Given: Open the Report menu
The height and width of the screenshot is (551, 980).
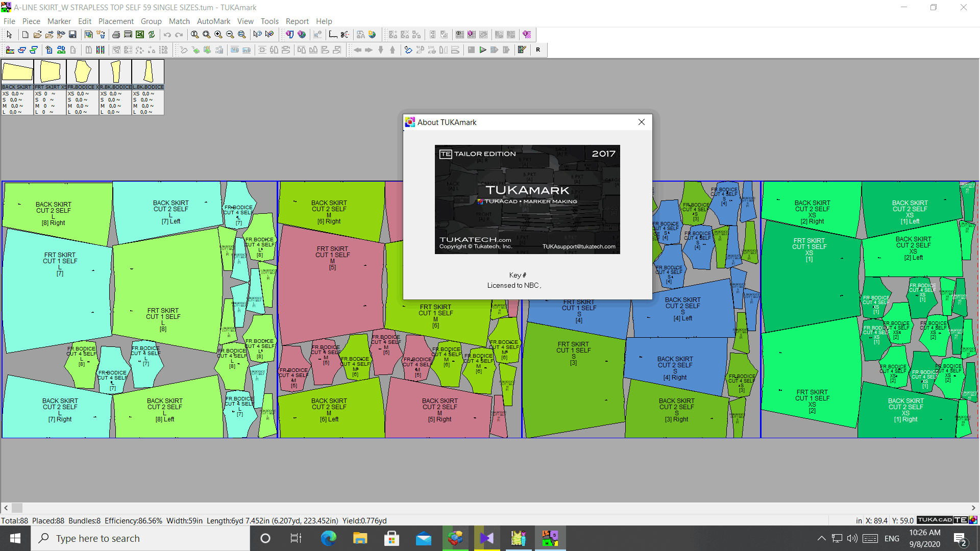Looking at the screenshot, I should [x=297, y=21].
